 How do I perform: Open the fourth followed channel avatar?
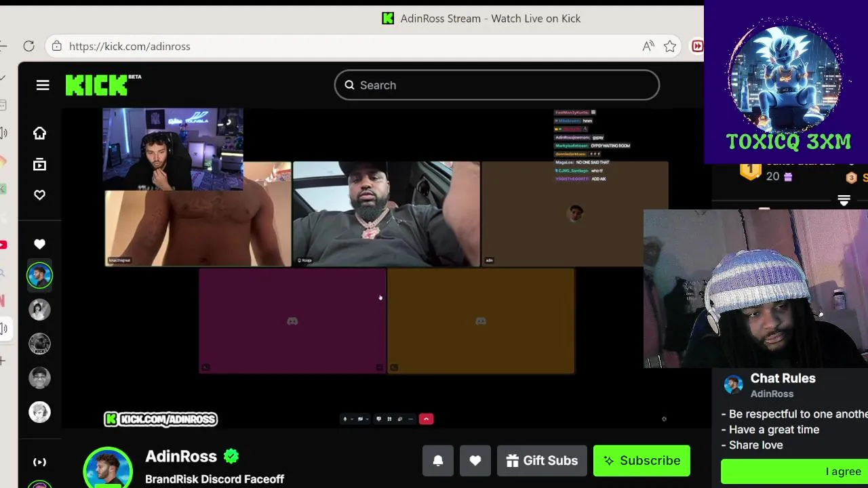39,378
